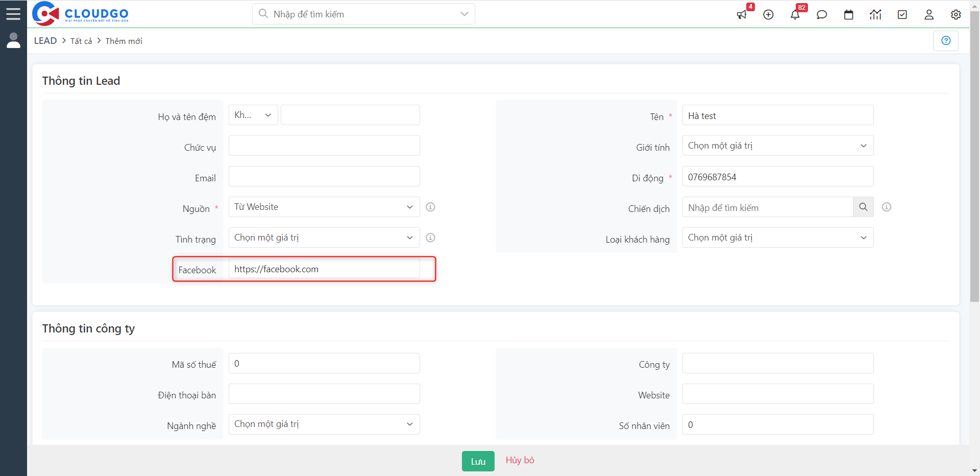The height and width of the screenshot is (476, 980).
Task: Open the chat bubble icon
Action: pos(822,15)
